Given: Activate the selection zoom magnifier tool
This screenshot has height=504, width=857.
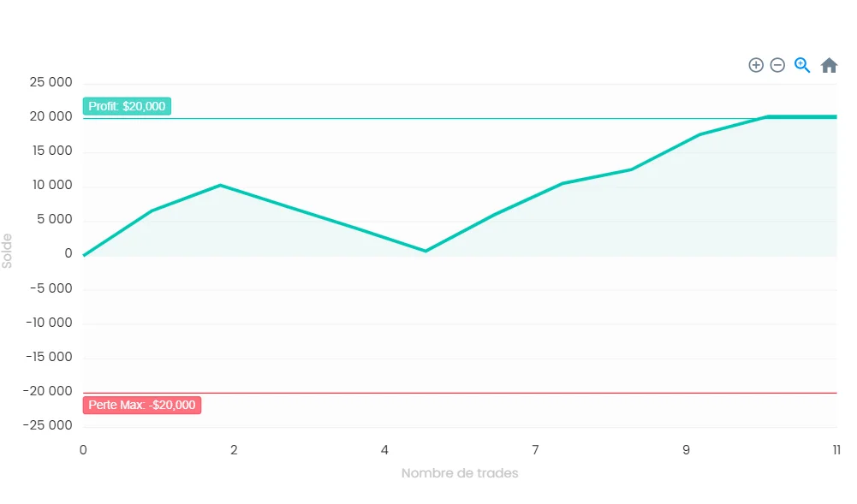Looking at the screenshot, I should [x=802, y=65].
